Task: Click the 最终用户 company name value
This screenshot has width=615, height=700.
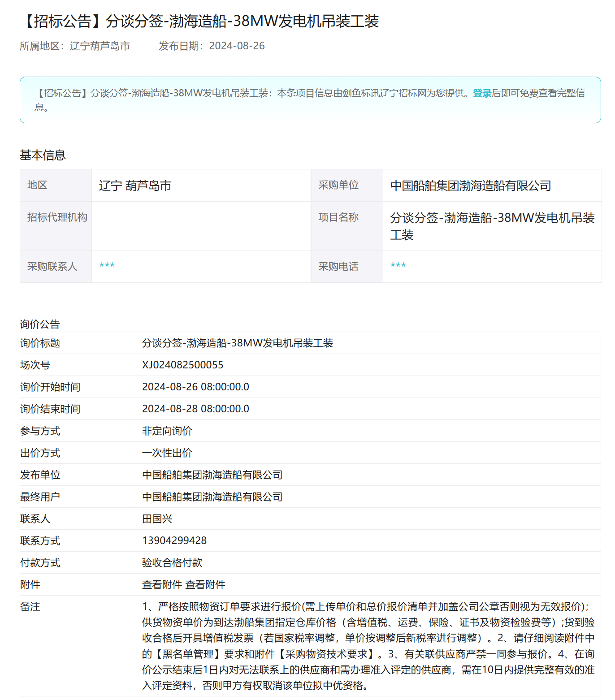Action: click(x=212, y=497)
